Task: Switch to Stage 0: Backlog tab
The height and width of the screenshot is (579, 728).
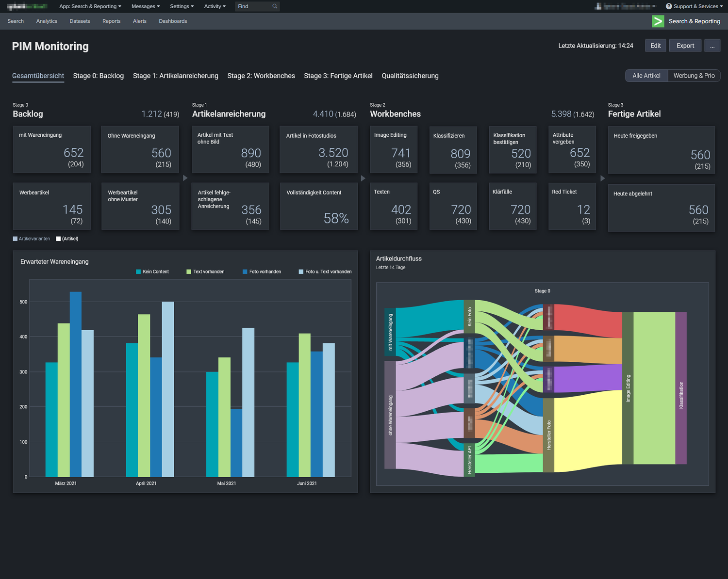Action: point(99,76)
